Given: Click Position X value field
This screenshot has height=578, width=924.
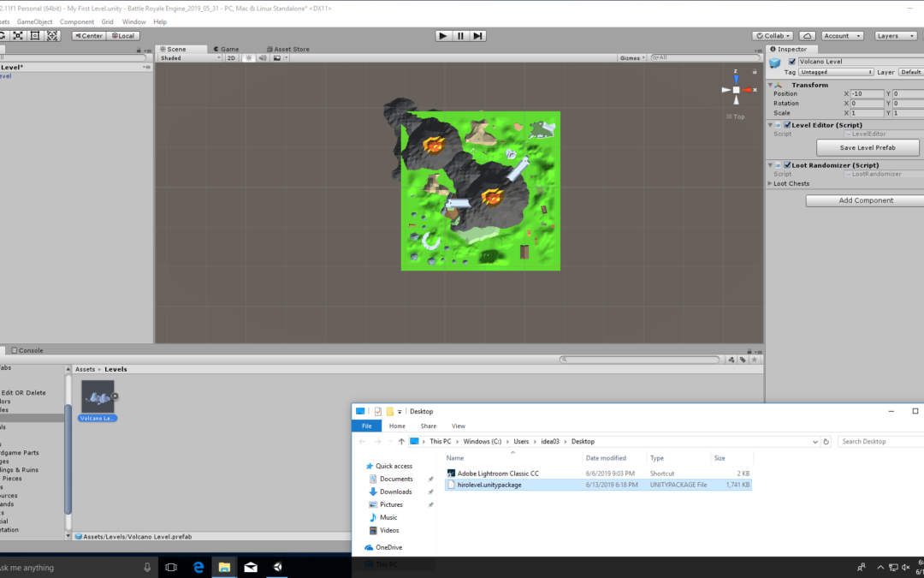Looking at the screenshot, I should pyautogui.click(x=867, y=94).
